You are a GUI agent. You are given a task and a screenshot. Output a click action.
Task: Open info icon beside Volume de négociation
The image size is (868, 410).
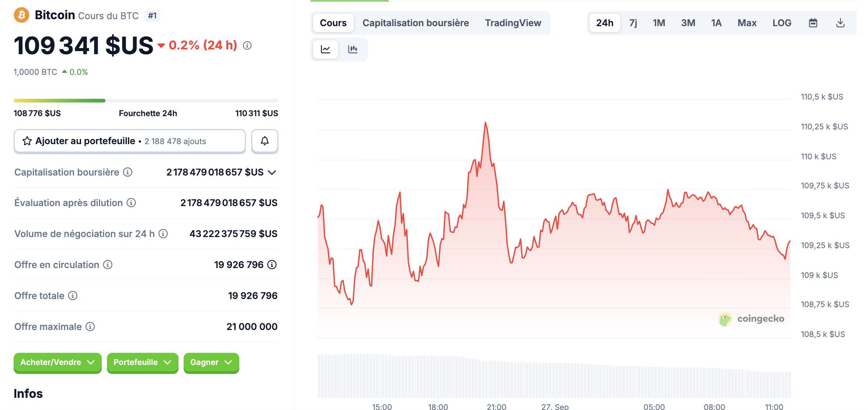(163, 234)
